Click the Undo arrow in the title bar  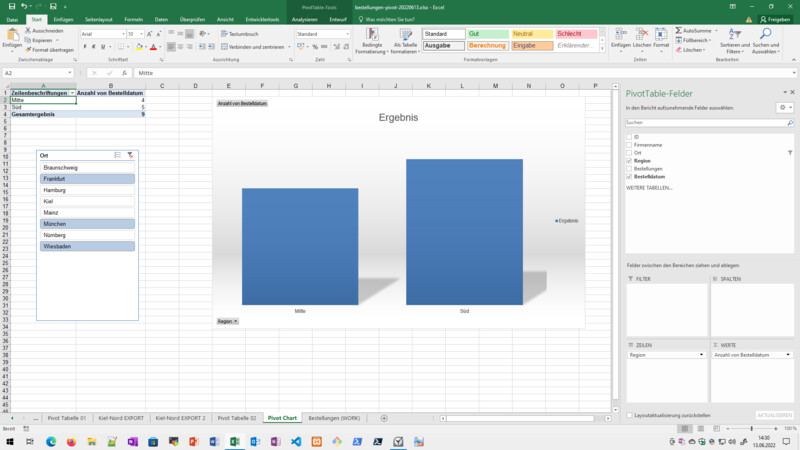[23, 7]
